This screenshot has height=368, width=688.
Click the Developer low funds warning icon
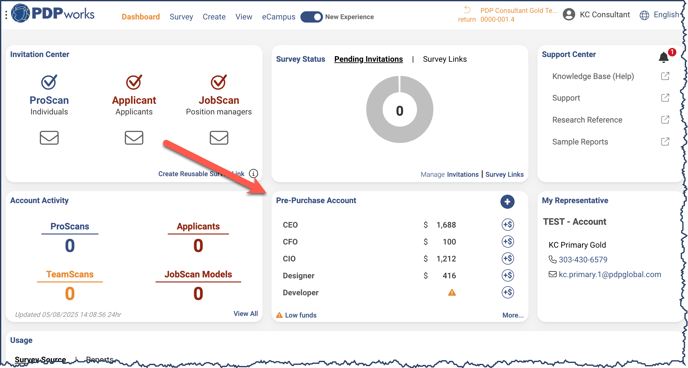click(452, 293)
